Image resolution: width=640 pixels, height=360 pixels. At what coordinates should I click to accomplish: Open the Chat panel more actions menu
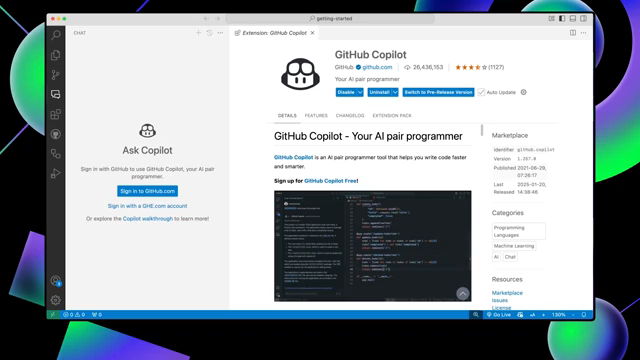(220, 33)
